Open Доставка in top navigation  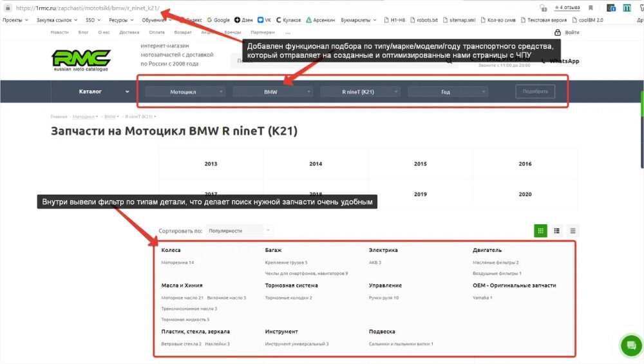click(129, 32)
